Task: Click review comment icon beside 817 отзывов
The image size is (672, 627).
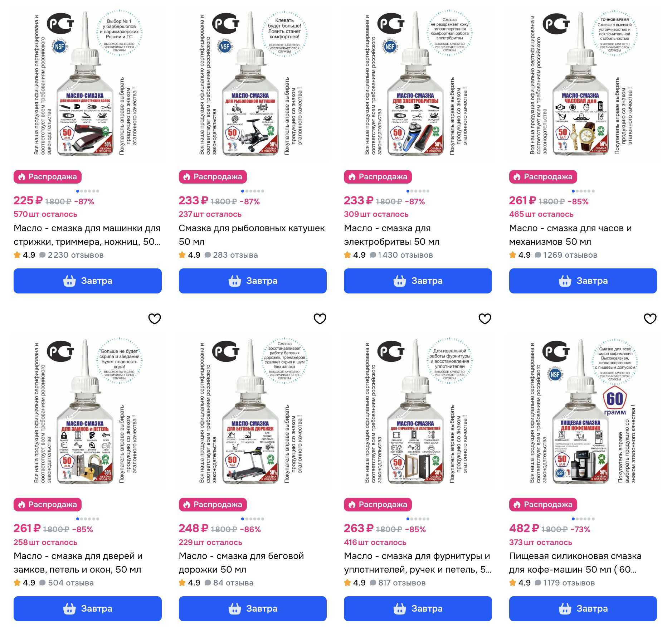Action: [373, 583]
